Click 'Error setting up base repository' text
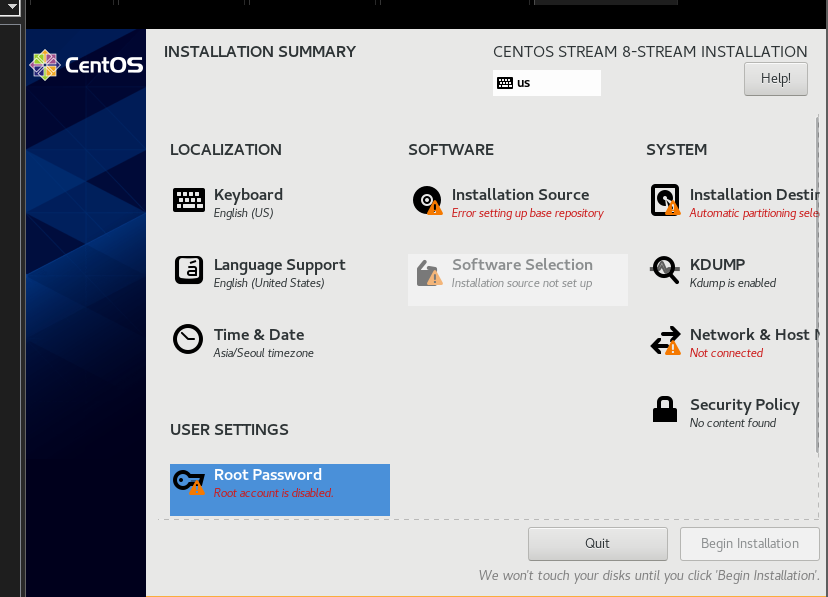The image size is (828, 597). pos(528,213)
